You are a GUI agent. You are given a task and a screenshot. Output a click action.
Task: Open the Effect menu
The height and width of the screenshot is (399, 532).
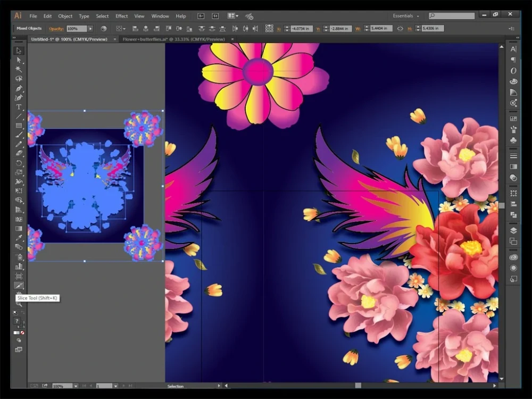121,16
